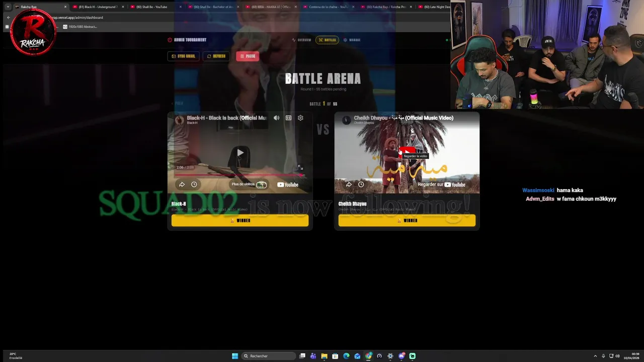Open Black-H channel avatar

click(x=179, y=120)
